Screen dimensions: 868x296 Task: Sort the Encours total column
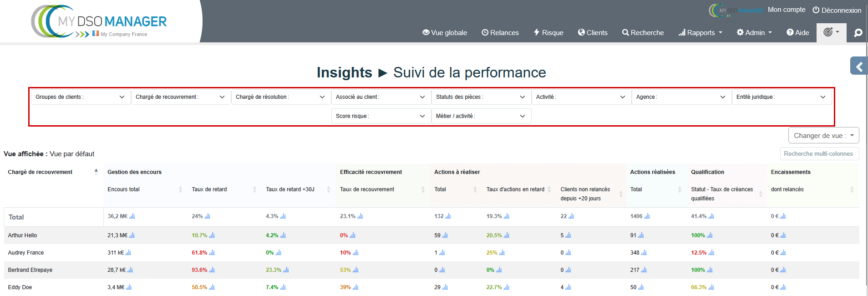point(180,189)
